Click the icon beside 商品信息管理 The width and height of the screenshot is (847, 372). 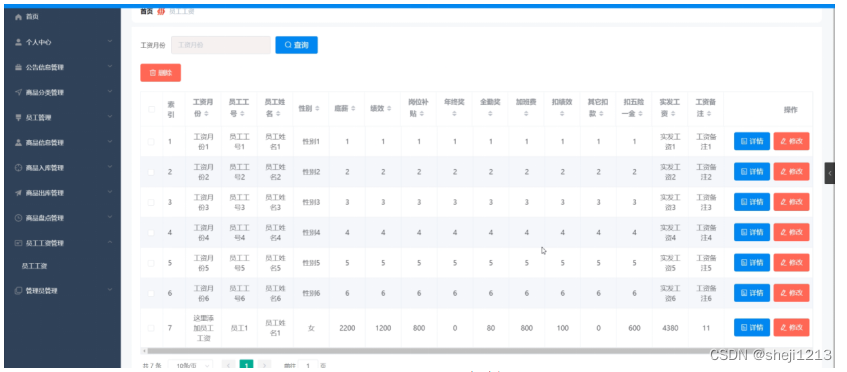(x=18, y=143)
